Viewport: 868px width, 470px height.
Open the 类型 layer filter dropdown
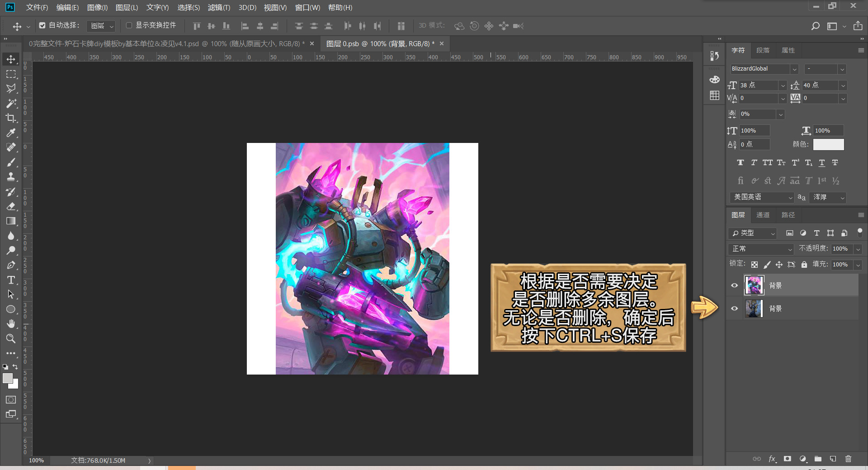pyautogui.click(x=753, y=233)
